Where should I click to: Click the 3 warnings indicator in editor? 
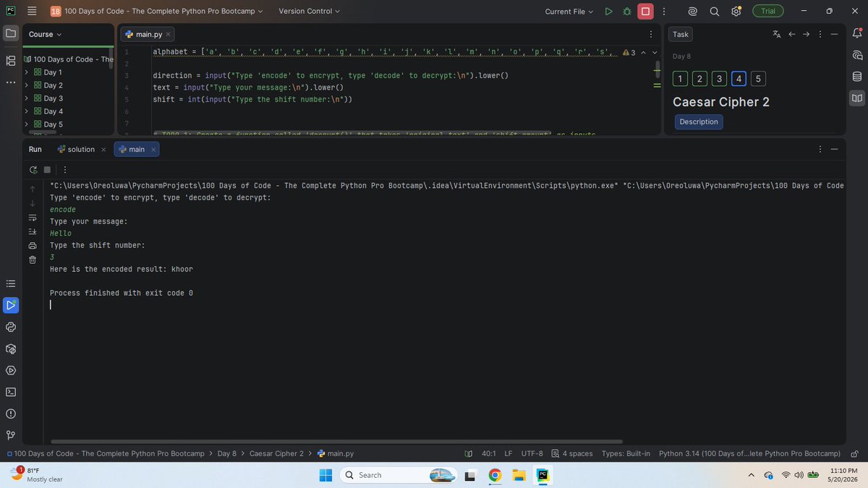tap(629, 53)
